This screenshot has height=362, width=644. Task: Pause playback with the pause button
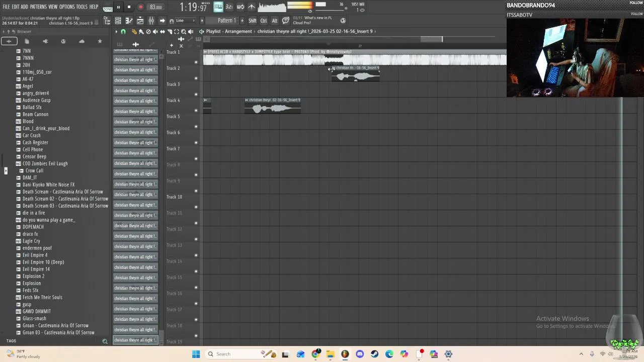[x=118, y=7]
